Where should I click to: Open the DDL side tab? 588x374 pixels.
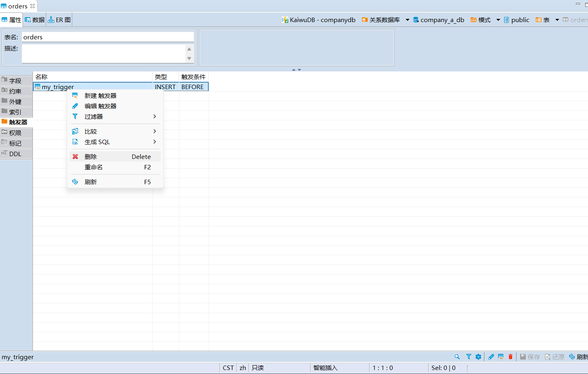tap(15, 154)
